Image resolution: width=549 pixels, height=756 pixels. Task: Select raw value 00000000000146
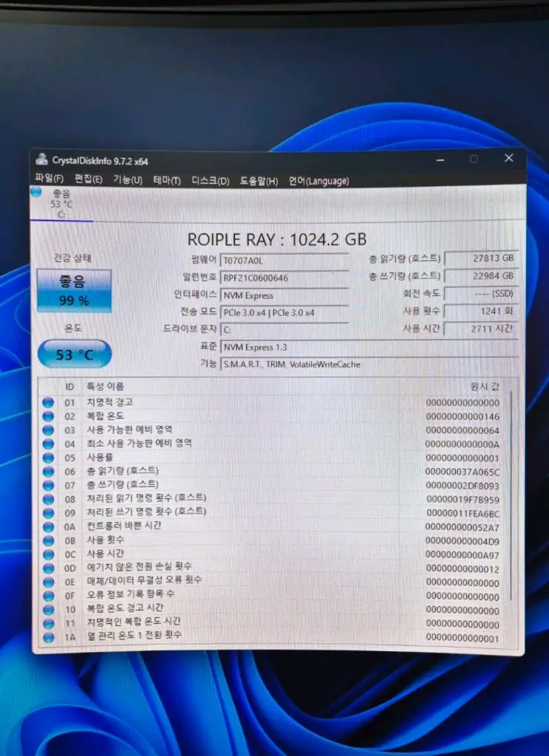tap(462, 416)
